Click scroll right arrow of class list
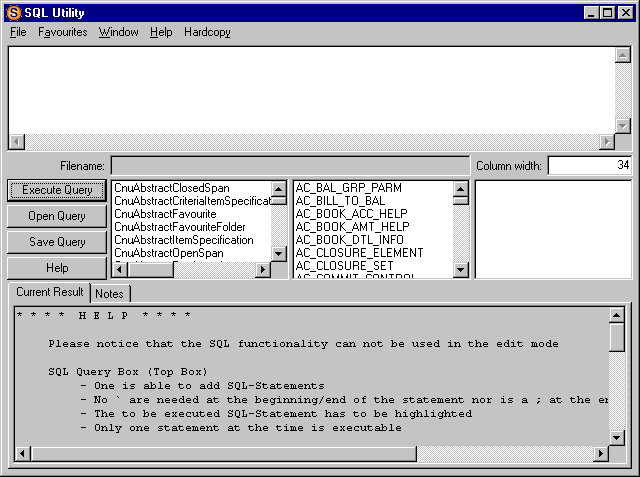 coord(263,270)
